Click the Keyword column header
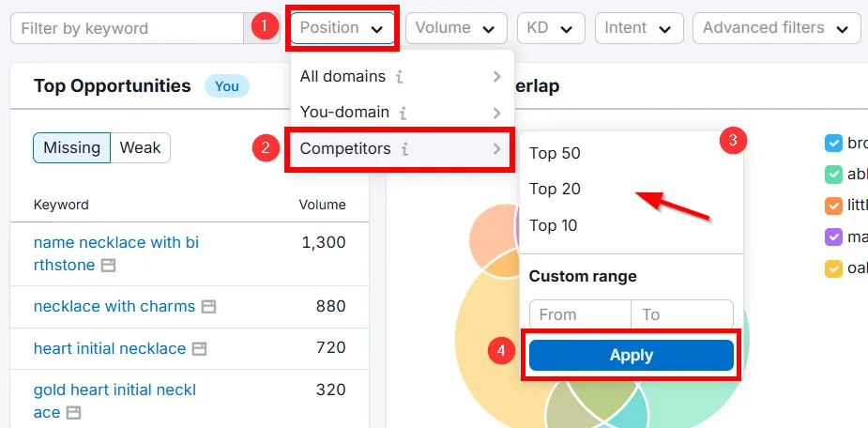This screenshot has width=868, height=428. pos(61,205)
